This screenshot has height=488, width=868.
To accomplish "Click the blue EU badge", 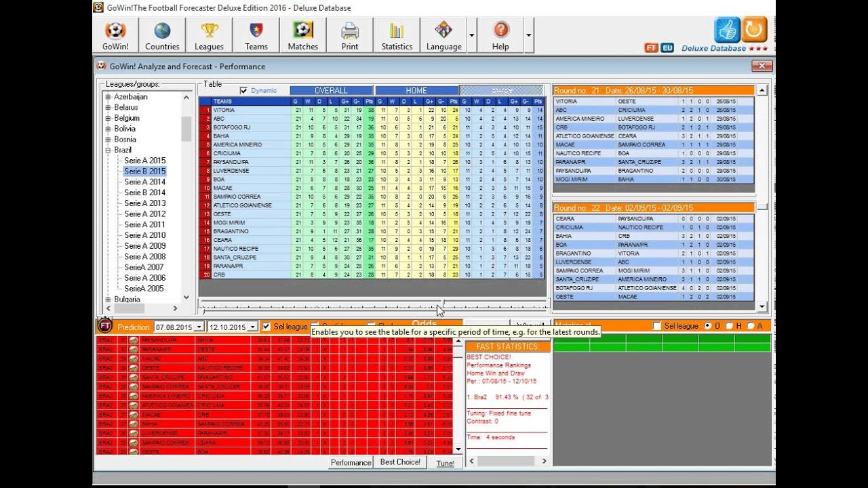I will tap(667, 48).
